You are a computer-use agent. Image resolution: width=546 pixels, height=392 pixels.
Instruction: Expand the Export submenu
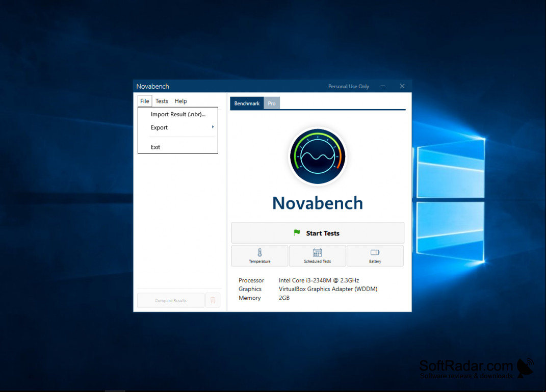[x=178, y=127]
